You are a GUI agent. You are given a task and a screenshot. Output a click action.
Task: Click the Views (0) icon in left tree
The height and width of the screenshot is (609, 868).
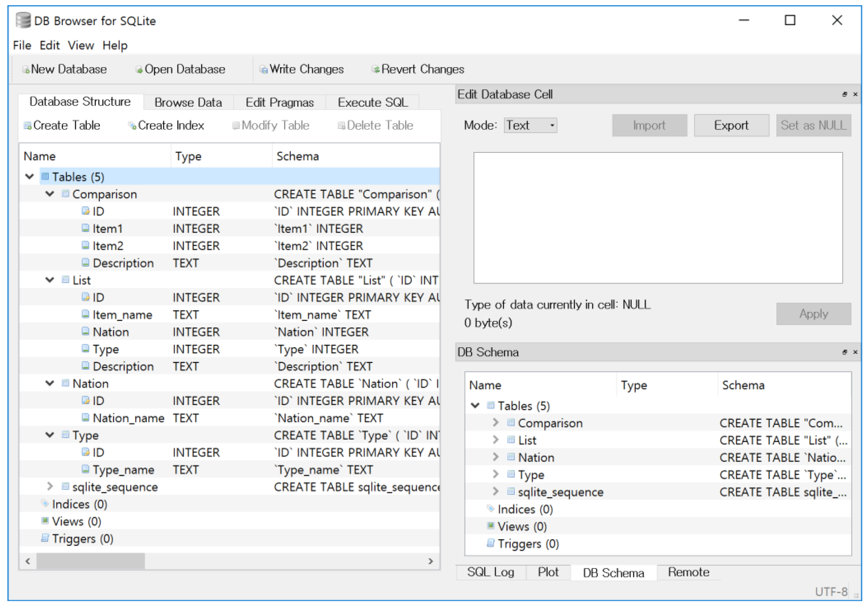pyautogui.click(x=45, y=521)
